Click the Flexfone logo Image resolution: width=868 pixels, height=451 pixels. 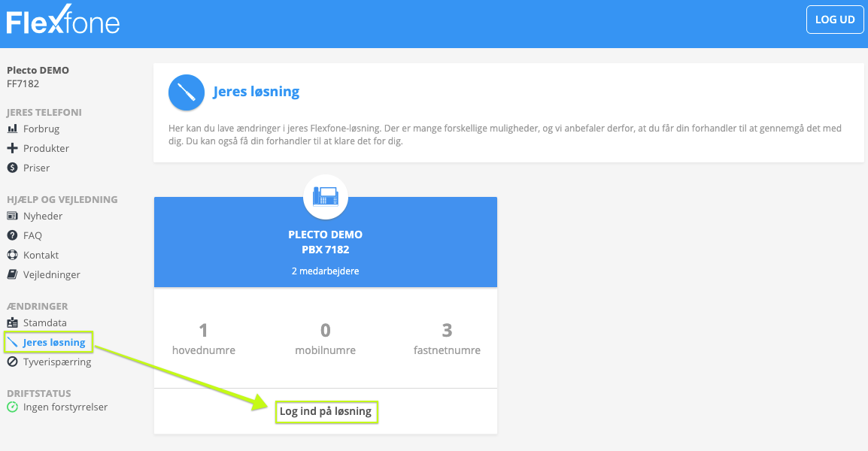pyautogui.click(x=62, y=20)
